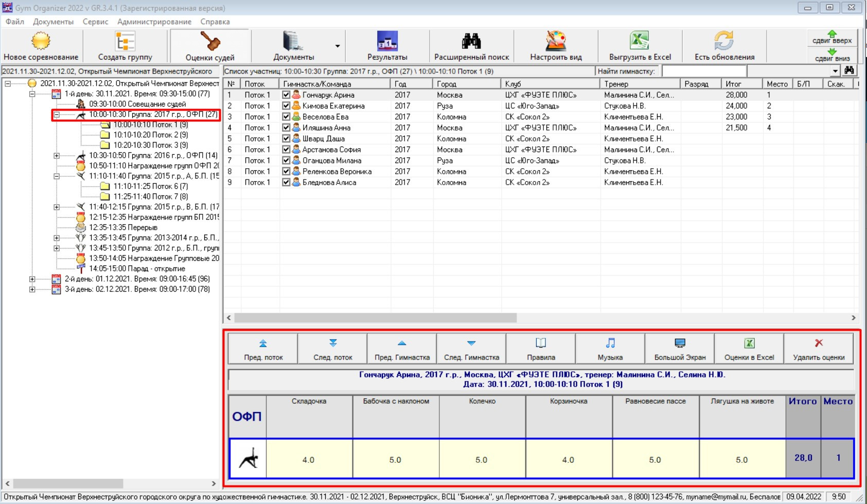Open the Сервис menu
867x504 pixels.
95,22
